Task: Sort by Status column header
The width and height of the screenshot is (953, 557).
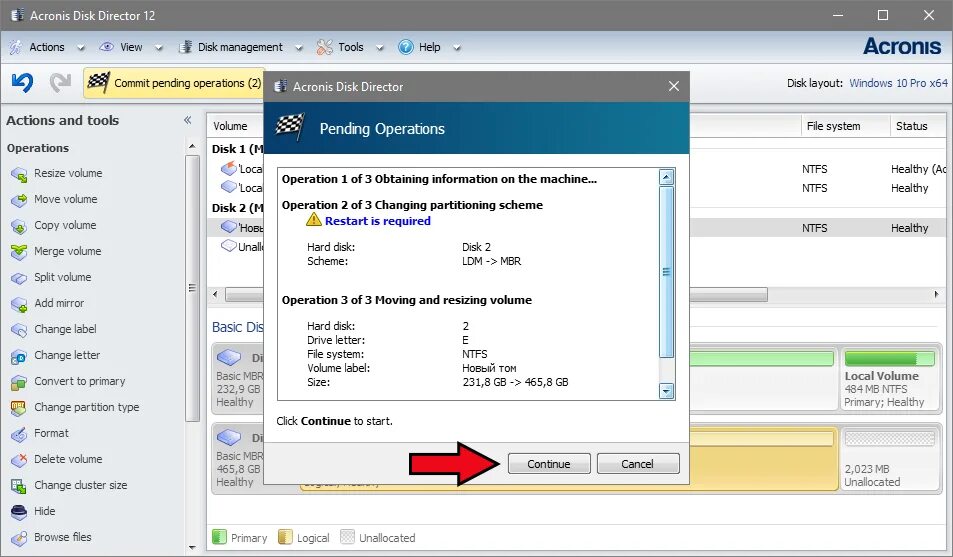Action: [x=918, y=126]
